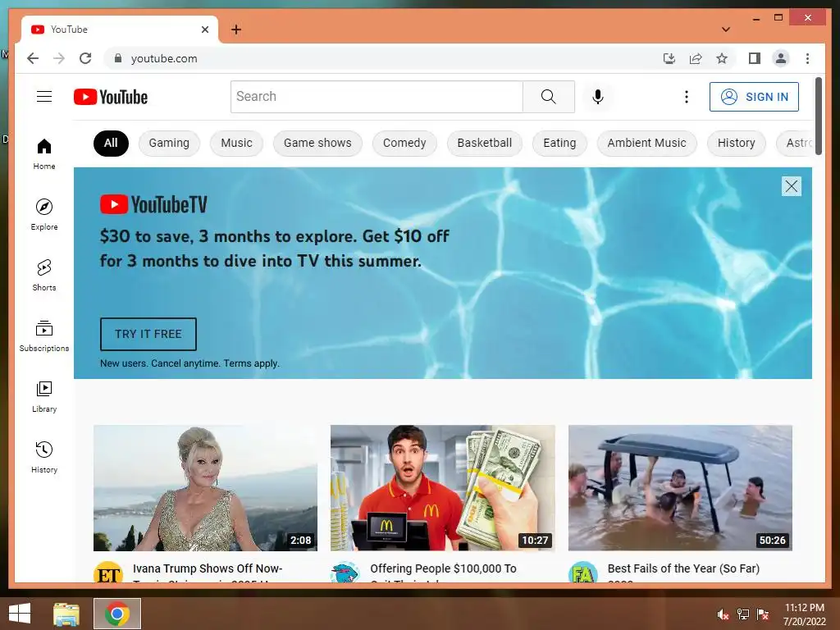Select the Music filter chip
The image size is (840, 630).
[x=236, y=143]
